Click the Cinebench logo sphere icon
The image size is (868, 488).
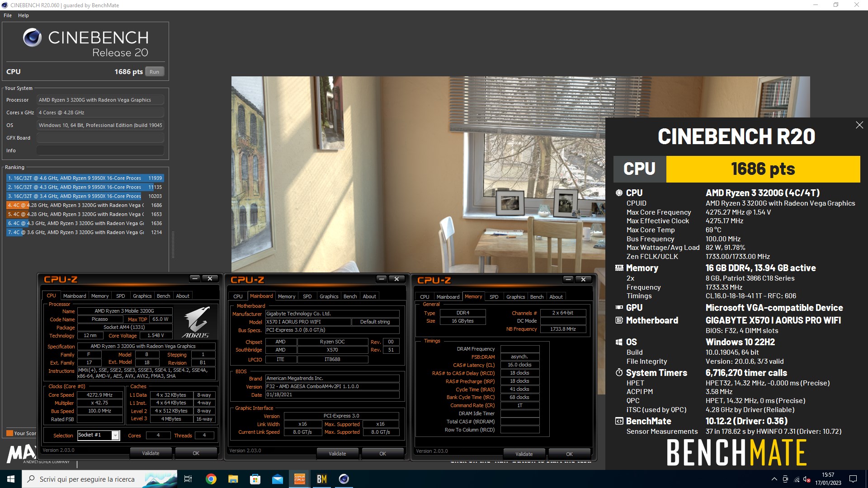coord(33,38)
